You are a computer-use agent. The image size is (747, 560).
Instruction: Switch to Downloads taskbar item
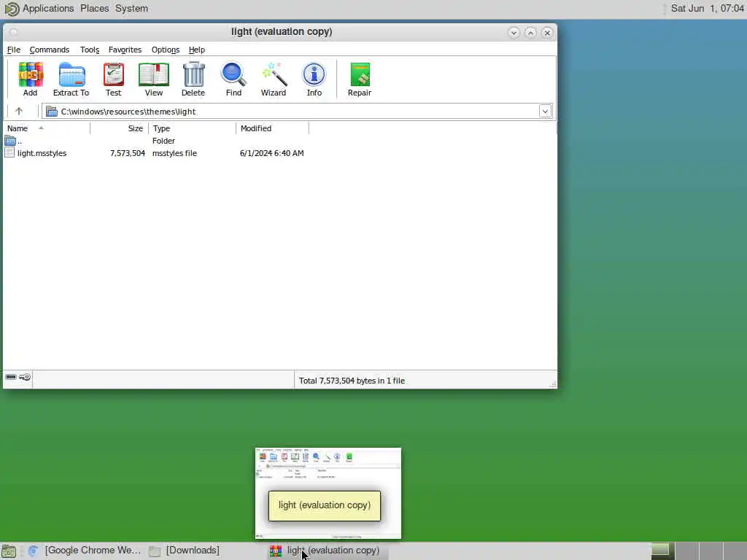(x=185, y=551)
